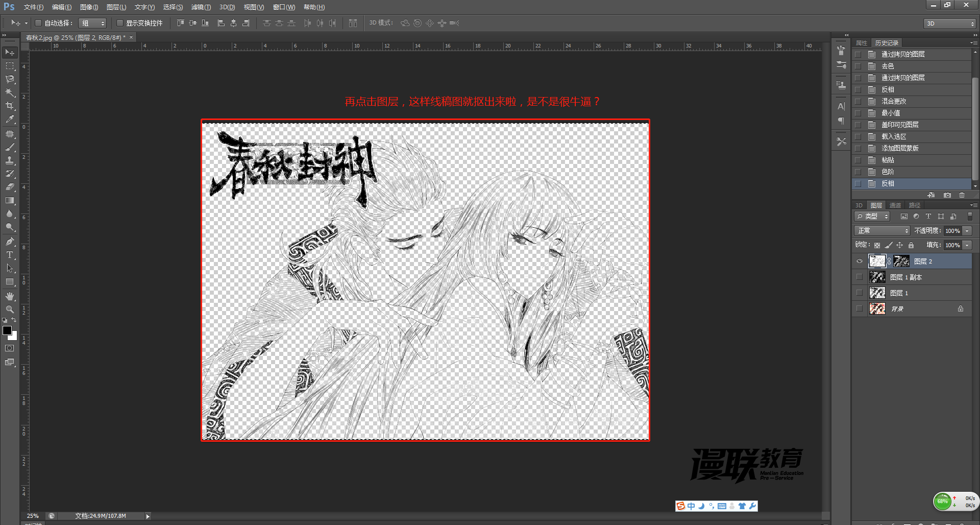Open the 填充 slider arrow
The height and width of the screenshot is (525, 980).
coord(967,245)
